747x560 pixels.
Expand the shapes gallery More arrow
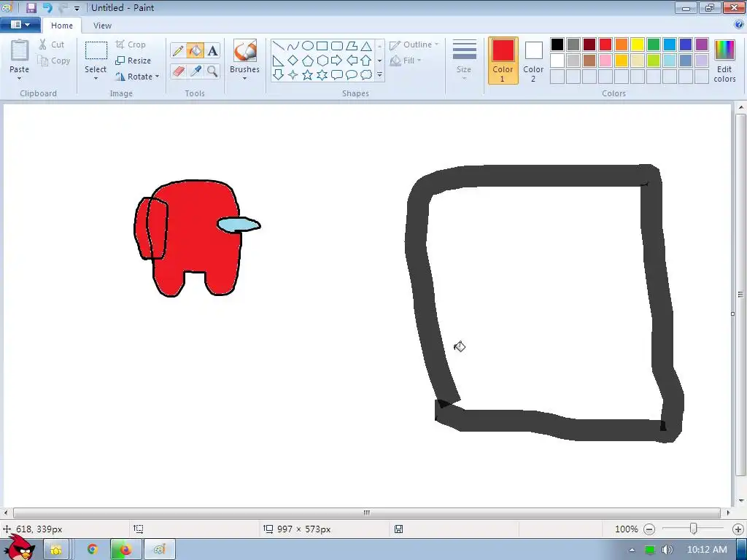(x=379, y=75)
